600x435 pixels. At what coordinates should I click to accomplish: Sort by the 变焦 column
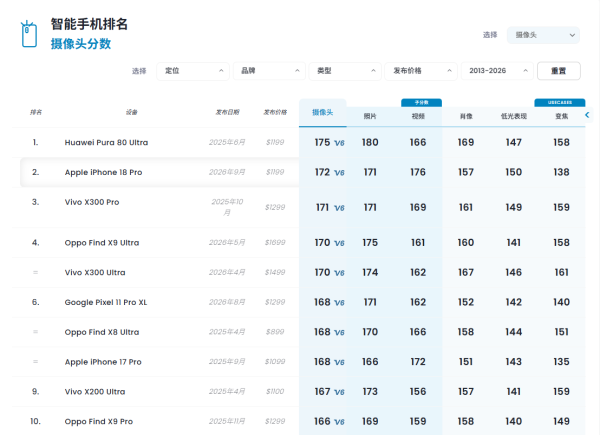561,116
